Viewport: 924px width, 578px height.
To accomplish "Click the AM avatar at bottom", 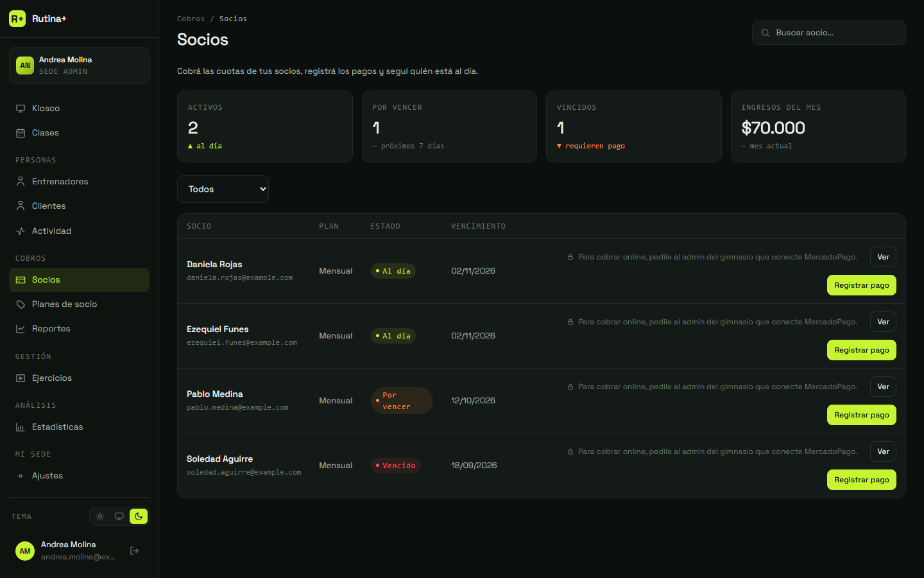I will click(25, 551).
